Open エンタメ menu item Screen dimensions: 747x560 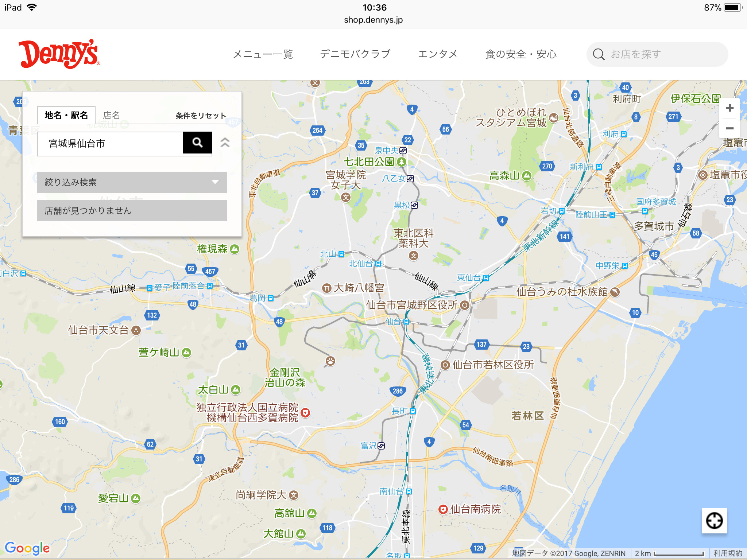[x=438, y=54]
